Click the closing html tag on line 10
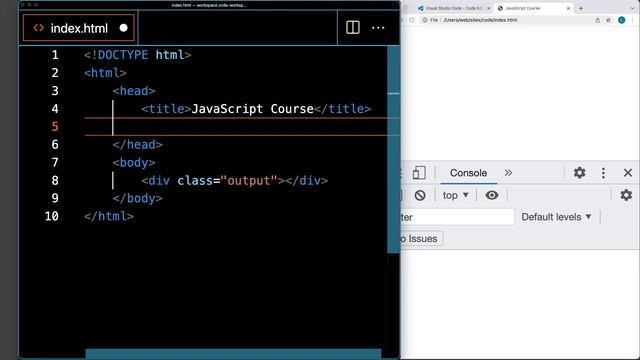The height and width of the screenshot is (360, 640). click(x=109, y=216)
